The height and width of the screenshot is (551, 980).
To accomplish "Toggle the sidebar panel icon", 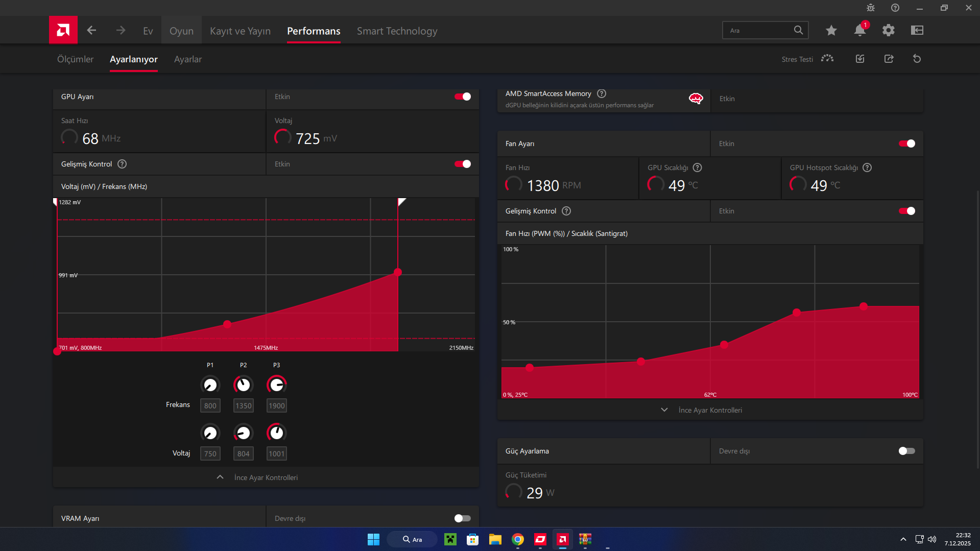I will click(917, 30).
